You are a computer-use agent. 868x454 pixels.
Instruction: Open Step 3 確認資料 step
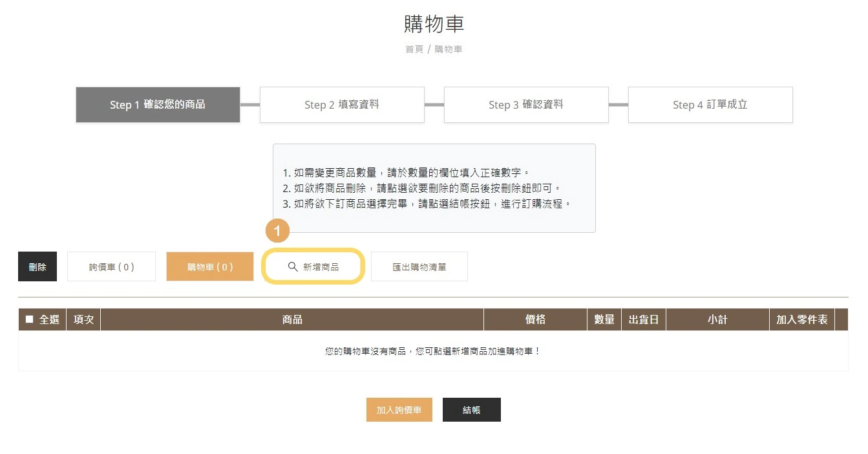(525, 104)
